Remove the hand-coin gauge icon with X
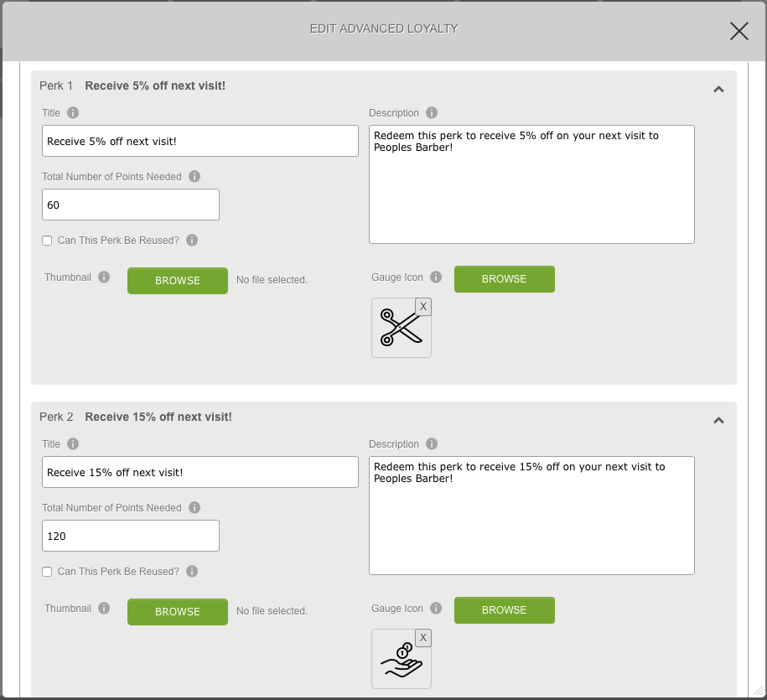Image resolution: width=767 pixels, height=700 pixels. click(423, 638)
